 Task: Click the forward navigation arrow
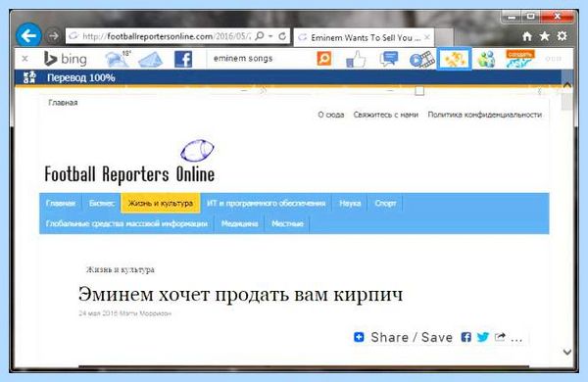(x=53, y=36)
